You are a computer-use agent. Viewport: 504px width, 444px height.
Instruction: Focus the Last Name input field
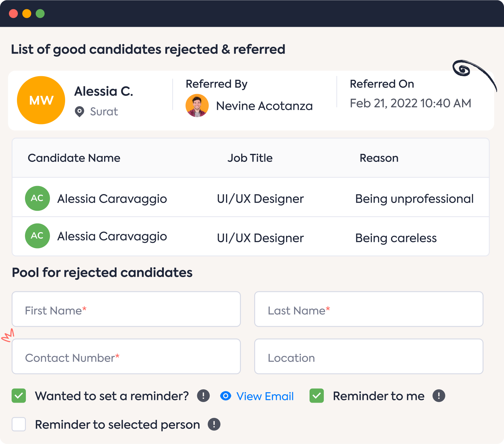pyautogui.click(x=369, y=309)
